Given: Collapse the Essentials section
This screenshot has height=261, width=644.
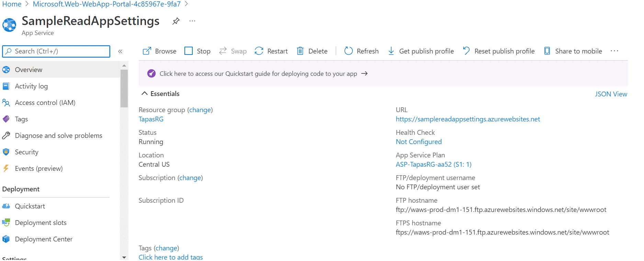Looking at the screenshot, I should 145,94.
